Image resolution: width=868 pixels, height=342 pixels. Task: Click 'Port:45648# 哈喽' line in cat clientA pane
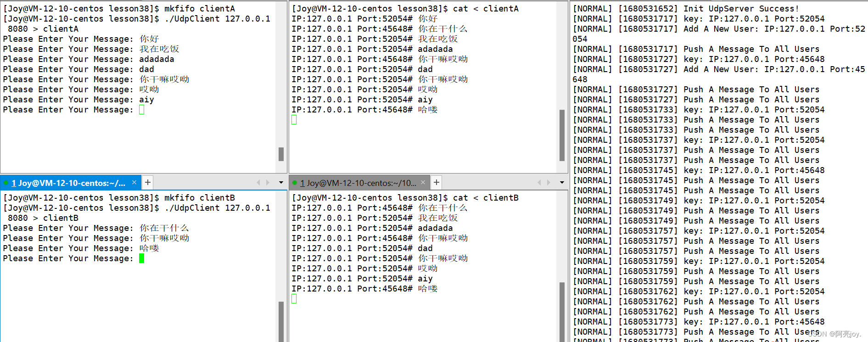pyautogui.click(x=365, y=110)
